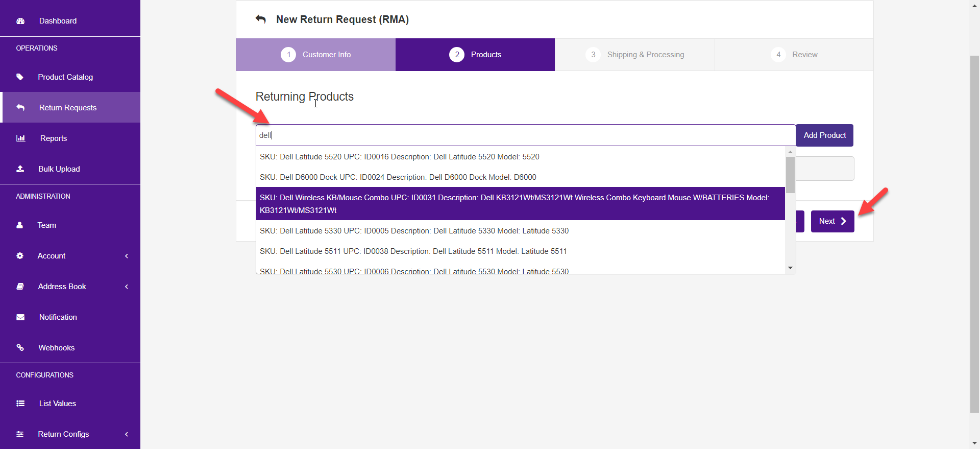The width and height of the screenshot is (980, 449).
Task: Open the Webhooks menu item
Action: click(70, 347)
